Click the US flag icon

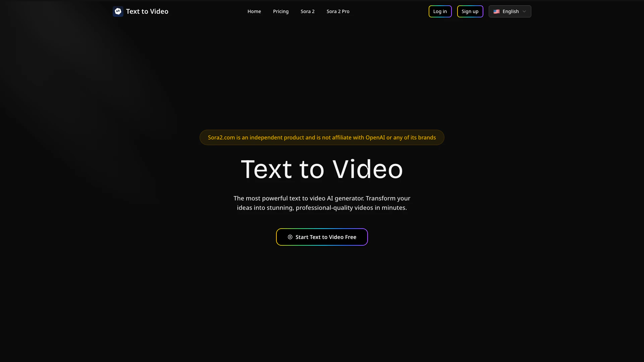pos(496,11)
